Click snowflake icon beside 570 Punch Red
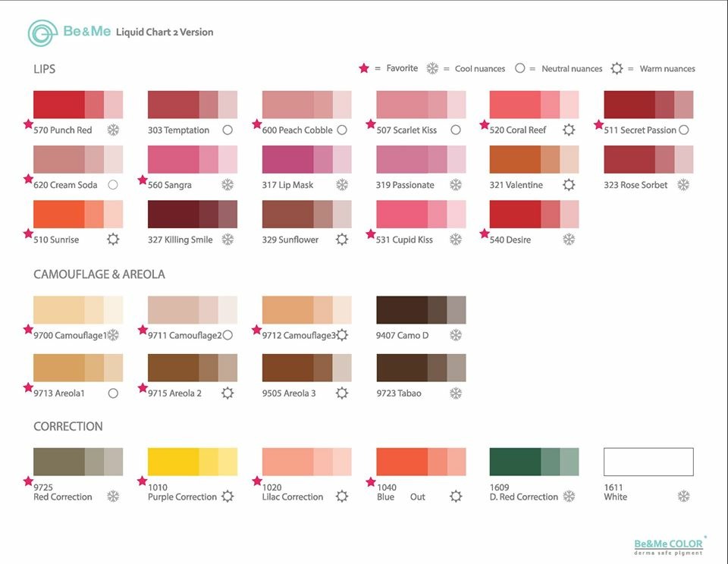Screen dimensions: 728x564 (113, 130)
